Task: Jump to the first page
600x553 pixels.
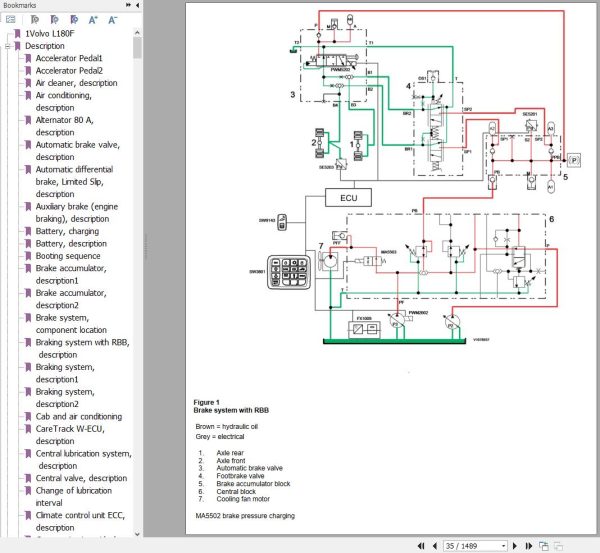Action: tap(421, 546)
